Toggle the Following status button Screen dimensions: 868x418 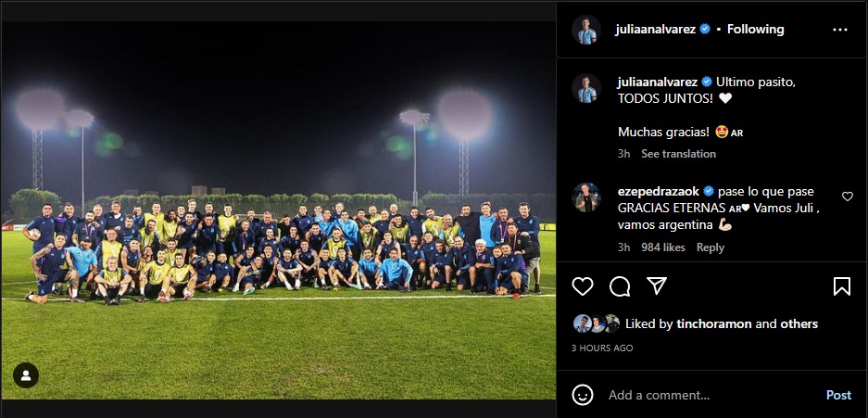755,30
